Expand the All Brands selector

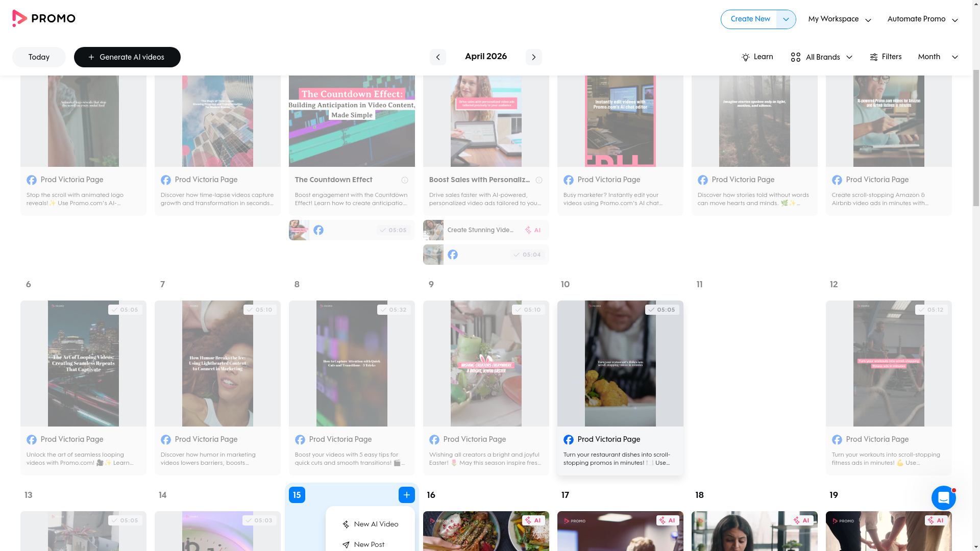(821, 57)
